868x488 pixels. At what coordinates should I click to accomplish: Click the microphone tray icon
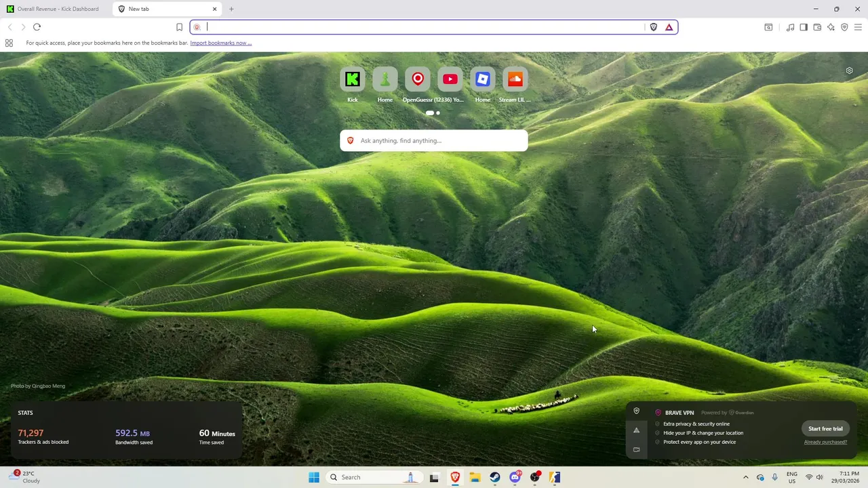(774, 477)
